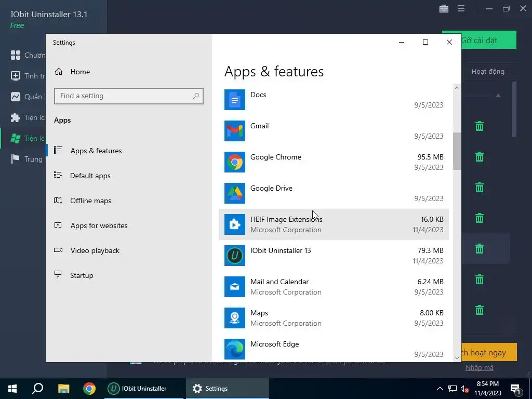Click the search magnifier in Find a setting
Screen dimensions: 532x399
point(196,96)
